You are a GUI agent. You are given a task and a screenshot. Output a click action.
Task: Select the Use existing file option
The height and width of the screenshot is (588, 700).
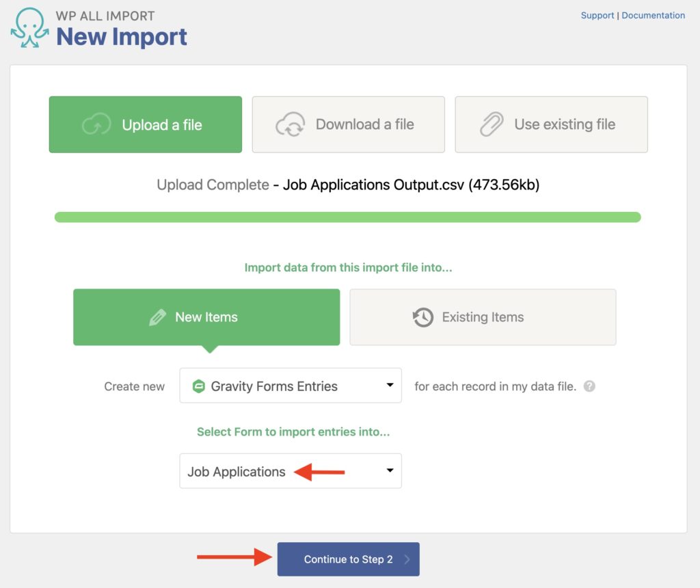[x=551, y=124]
